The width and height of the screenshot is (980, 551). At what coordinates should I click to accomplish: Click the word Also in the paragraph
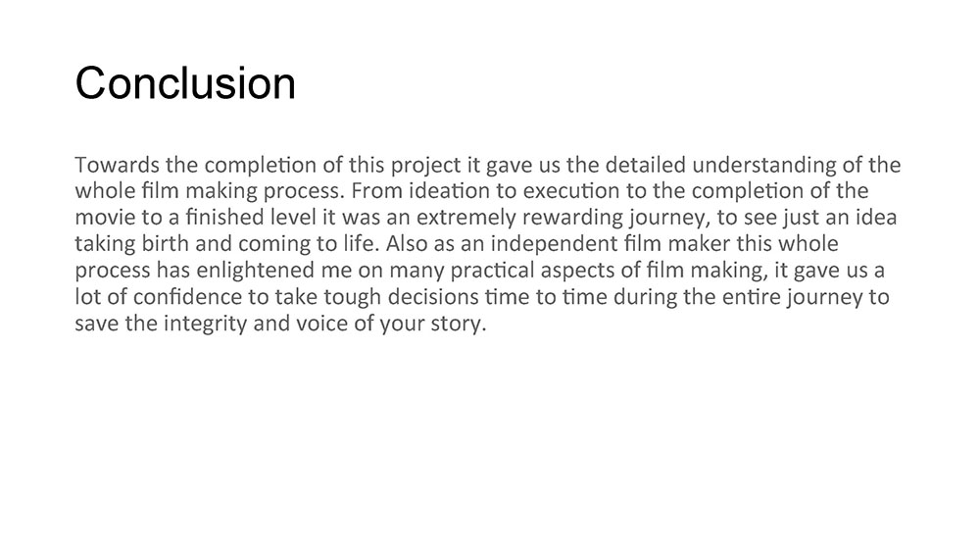[x=408, y=244]
